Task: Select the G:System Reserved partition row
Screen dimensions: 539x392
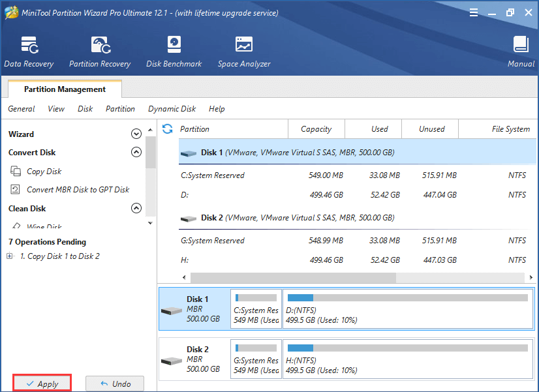Action: (358, 241)
